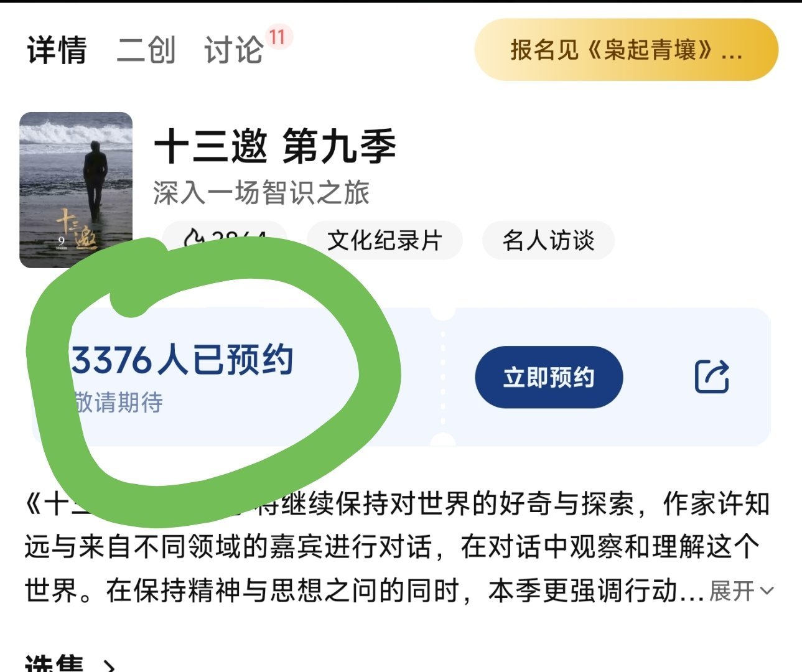
Task: Click the 3376人已预约 count
Action: click(182, 360)
